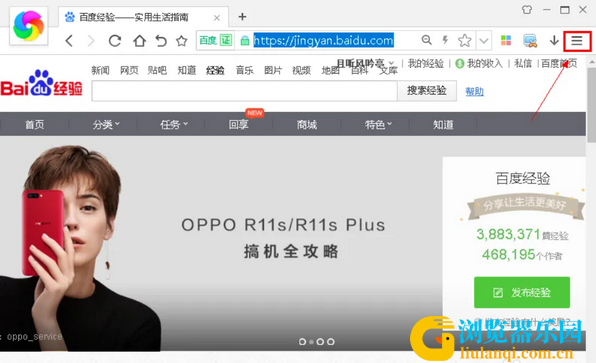The height and width of the screenshot is (363, 596).
Task: Select 首页 in the gray nav bar
Action: 35,124
